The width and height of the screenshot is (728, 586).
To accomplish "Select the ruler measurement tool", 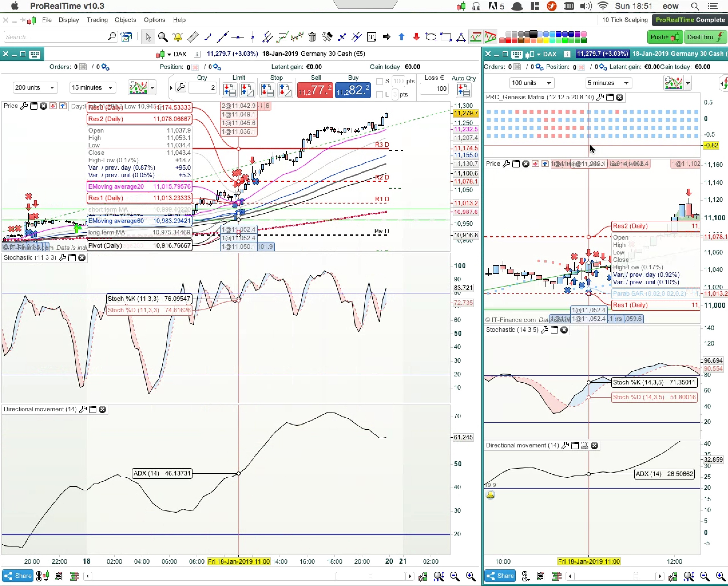I will point(193,37).
